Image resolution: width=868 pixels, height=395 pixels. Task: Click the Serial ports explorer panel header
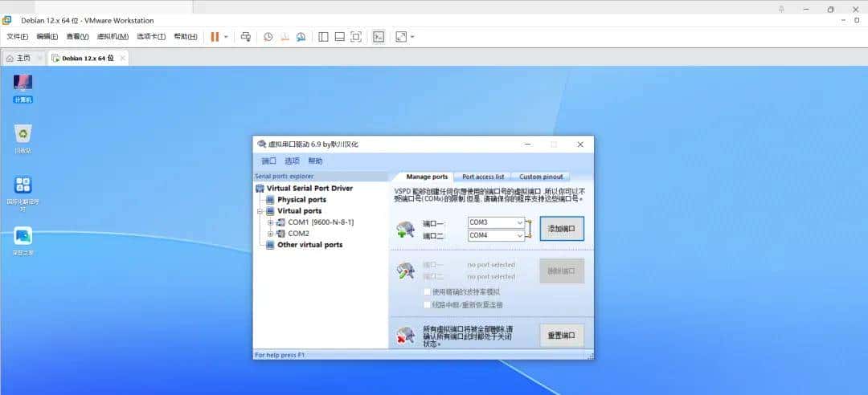coord(321,177)
